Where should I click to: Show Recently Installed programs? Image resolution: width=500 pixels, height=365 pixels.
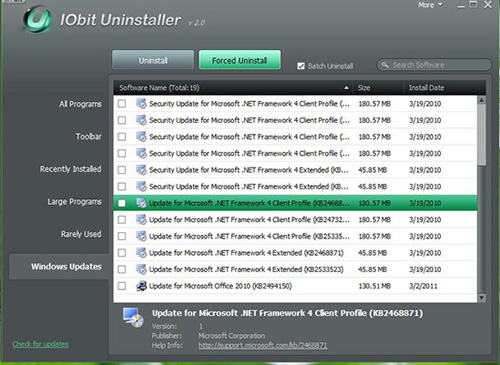(x=70, y=169)
